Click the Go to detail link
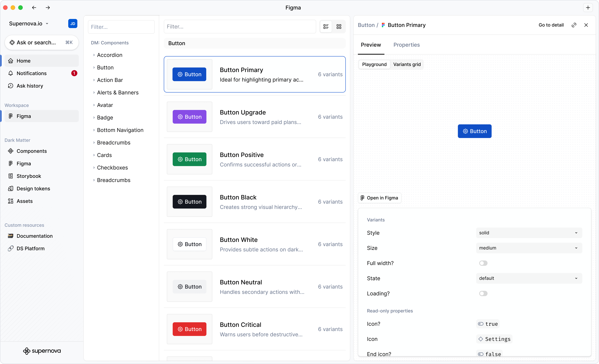This screenshot has width=599, height=364. 551,25
